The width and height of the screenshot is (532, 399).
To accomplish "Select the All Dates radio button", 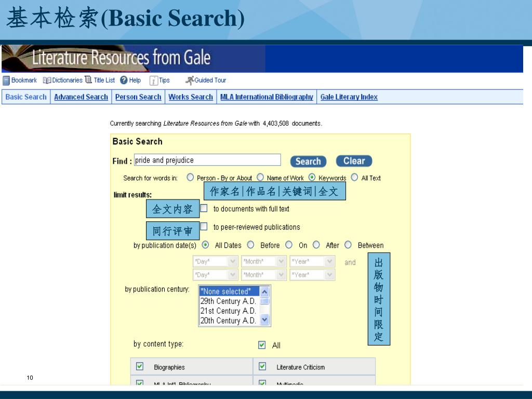I will [205, 245].
